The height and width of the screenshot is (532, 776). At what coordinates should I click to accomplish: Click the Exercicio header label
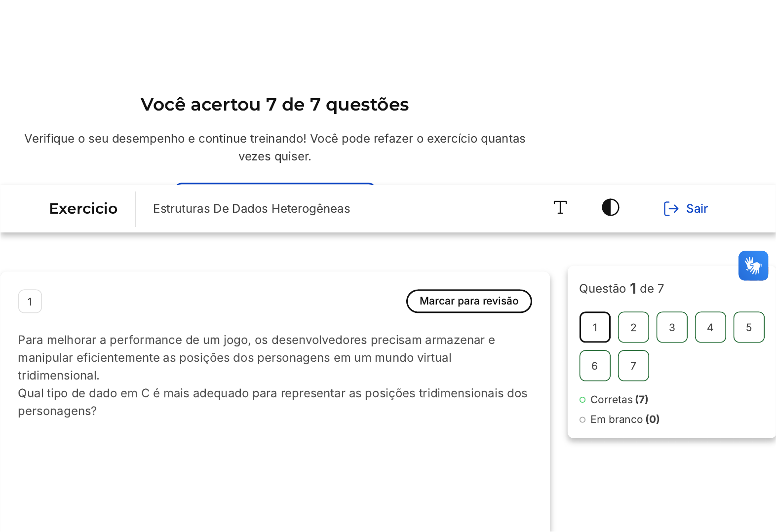83,209
